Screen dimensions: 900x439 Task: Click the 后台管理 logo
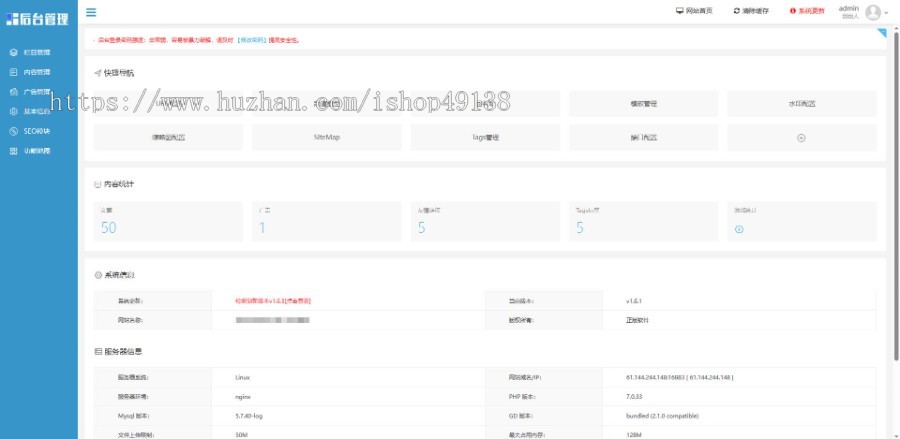coord(37,19)
